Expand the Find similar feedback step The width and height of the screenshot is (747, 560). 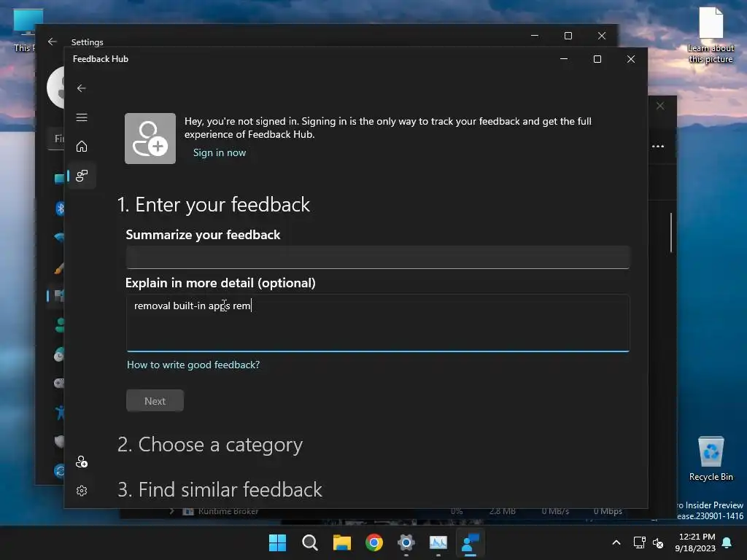pyautogui.click(x=220, y=489)
